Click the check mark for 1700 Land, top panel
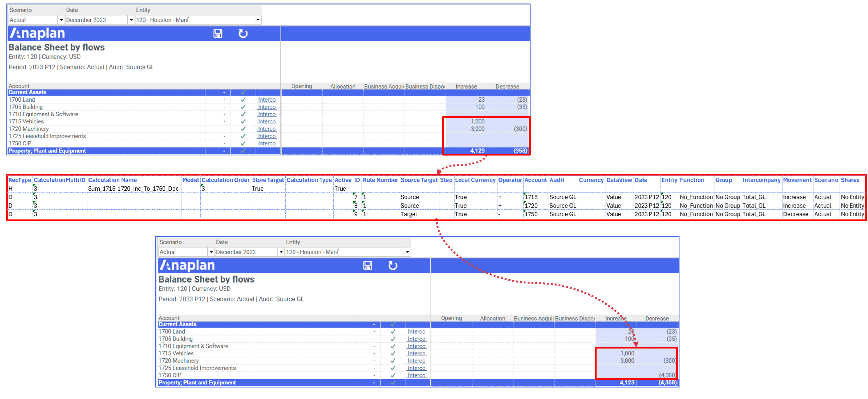Viewport: 868px width, 399px height. click(x=243, y=100)
